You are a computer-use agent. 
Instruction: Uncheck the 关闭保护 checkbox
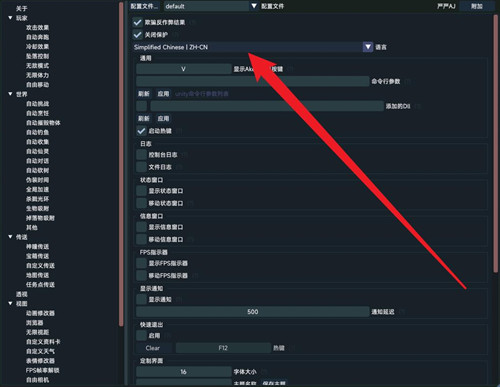pos(137,35)
